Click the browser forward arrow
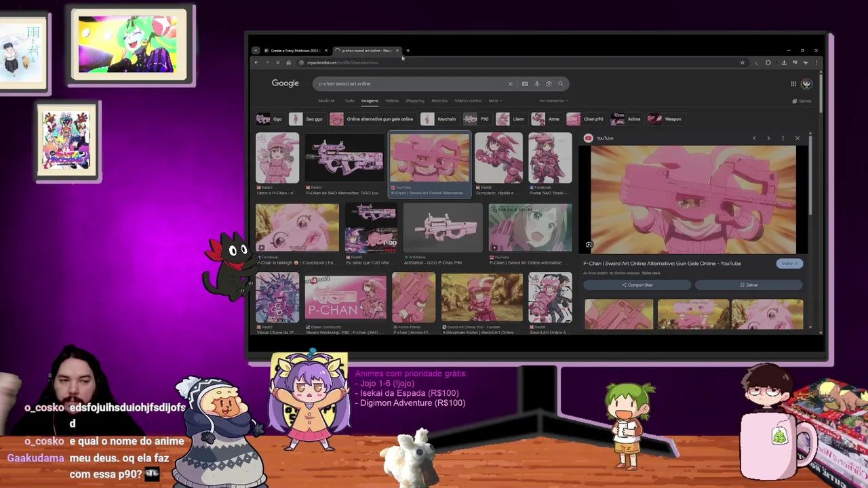 pyautogui.click(x=267, y=62)
